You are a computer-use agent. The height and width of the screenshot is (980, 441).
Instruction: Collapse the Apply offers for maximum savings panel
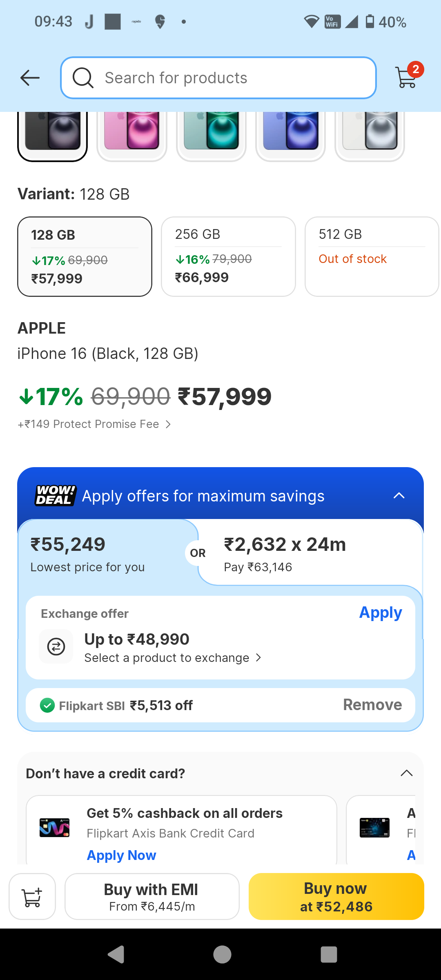(x=399, y=496)
